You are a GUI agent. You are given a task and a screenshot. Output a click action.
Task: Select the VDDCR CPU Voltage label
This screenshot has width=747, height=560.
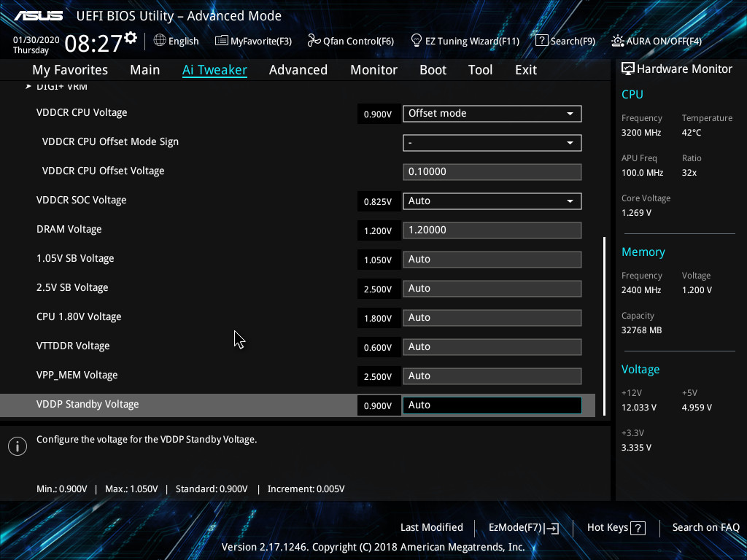82,113
